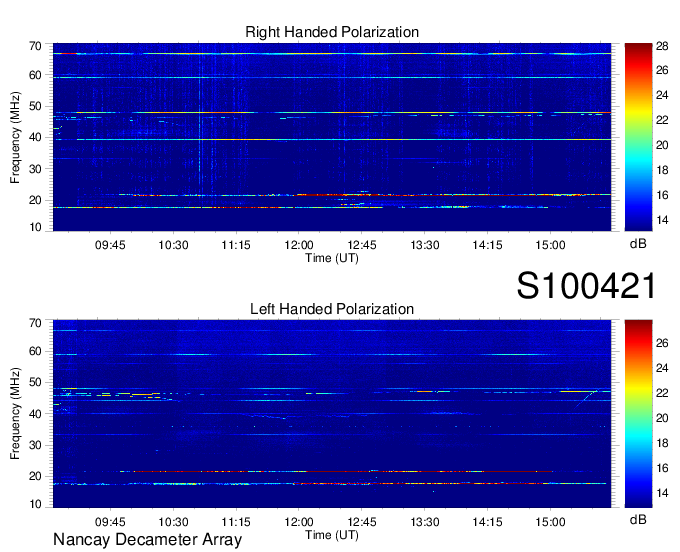Click the 13:30 tick under the left-handed plot

click(x=425, y=522)
